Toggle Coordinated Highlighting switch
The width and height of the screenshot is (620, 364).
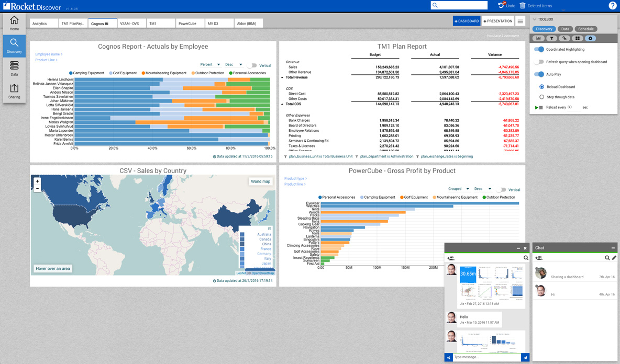(539, 49)
